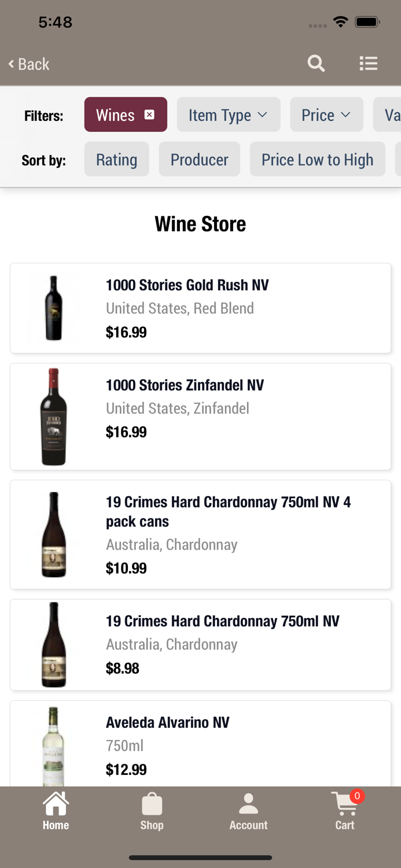
Task: Switch to the Shop tab
Action: (x=152, y=812)
